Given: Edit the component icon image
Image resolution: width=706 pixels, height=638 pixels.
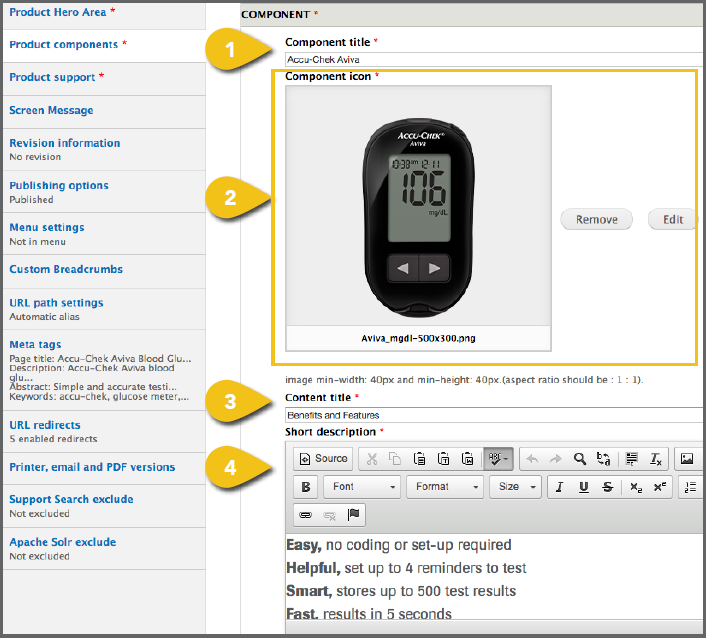Looking at the screenshot, I should pyautogui.click(x=673, y=219).
